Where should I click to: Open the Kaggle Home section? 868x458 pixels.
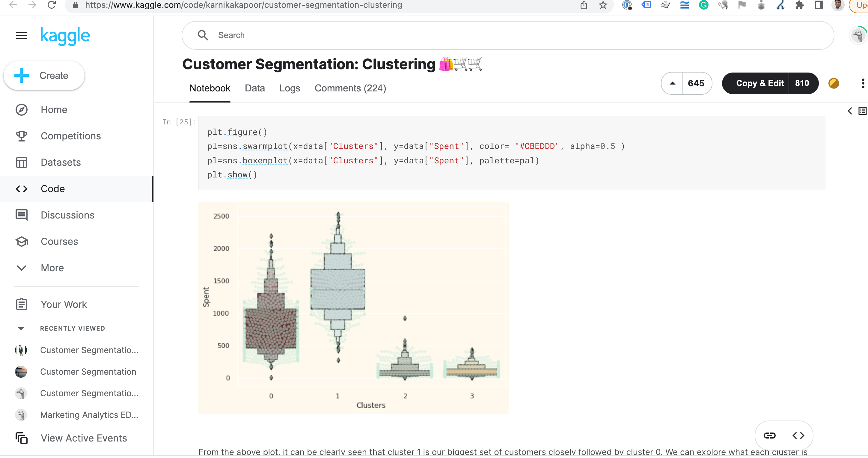click(x=54, y=109)
